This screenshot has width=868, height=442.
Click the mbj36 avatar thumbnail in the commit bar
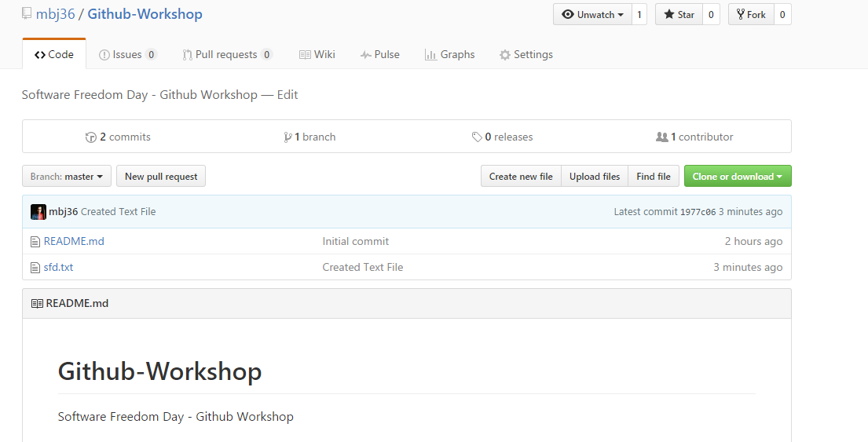pyautogui.click(x=38, y=212)
